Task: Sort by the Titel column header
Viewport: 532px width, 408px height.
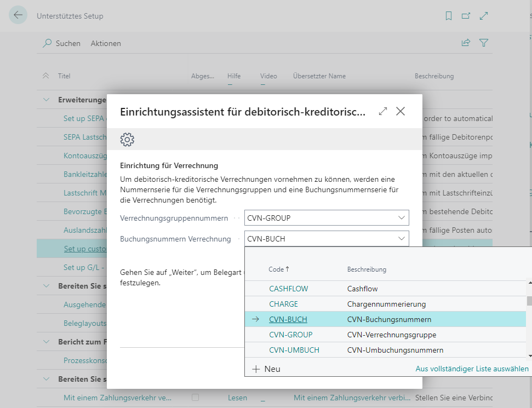Action: [x=64, y=76]
